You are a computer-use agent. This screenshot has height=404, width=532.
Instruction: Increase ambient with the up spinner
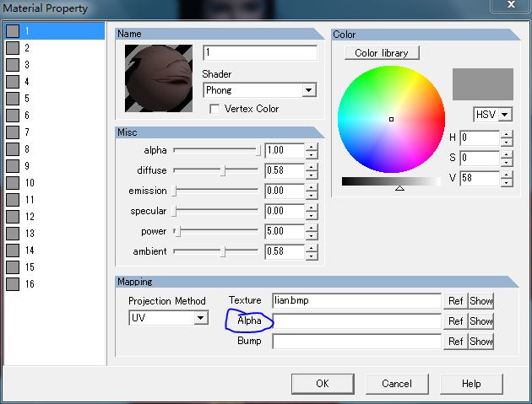click(311, 248)
